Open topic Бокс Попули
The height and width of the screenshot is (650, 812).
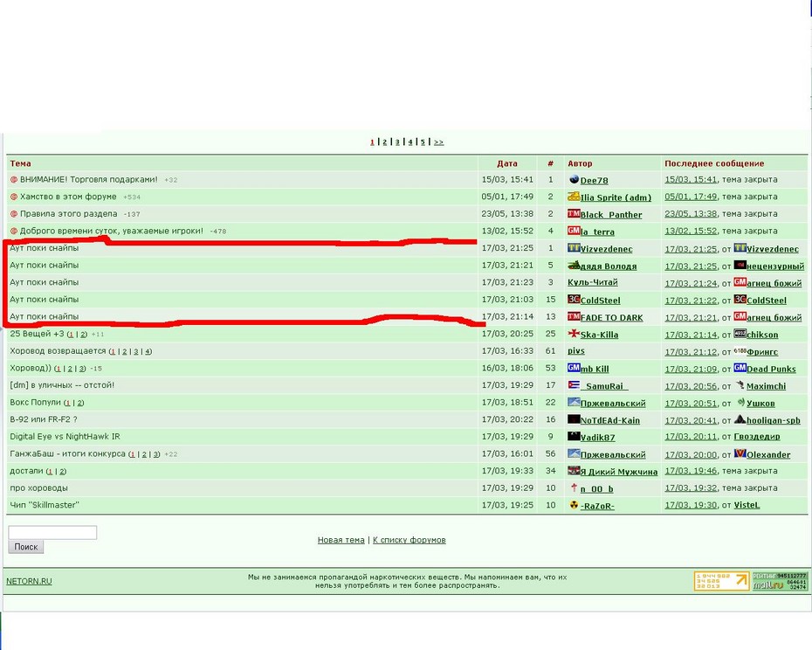pyautogui.click(x=35, y=402)
